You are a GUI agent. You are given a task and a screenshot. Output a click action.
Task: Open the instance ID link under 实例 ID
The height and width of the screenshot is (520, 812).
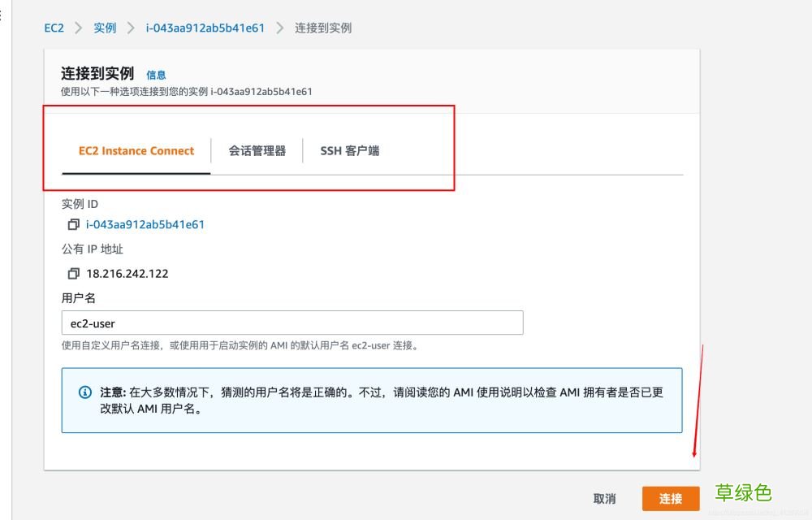(146, 224)
